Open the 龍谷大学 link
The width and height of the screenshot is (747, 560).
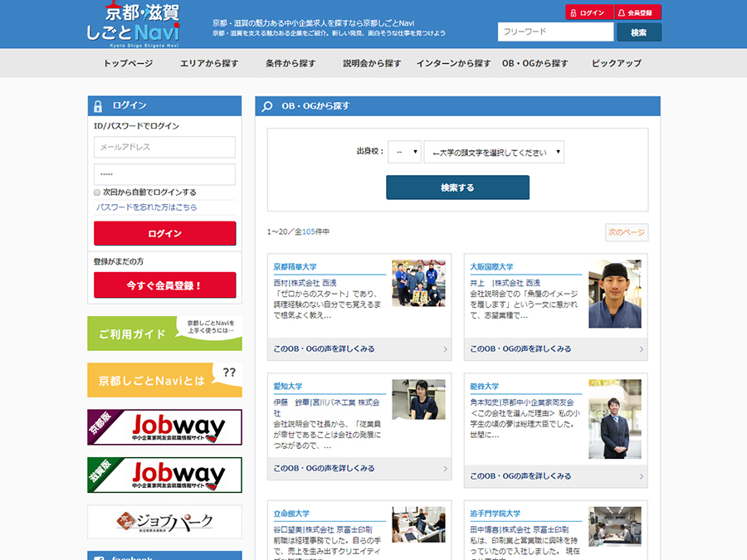[485, 386]
